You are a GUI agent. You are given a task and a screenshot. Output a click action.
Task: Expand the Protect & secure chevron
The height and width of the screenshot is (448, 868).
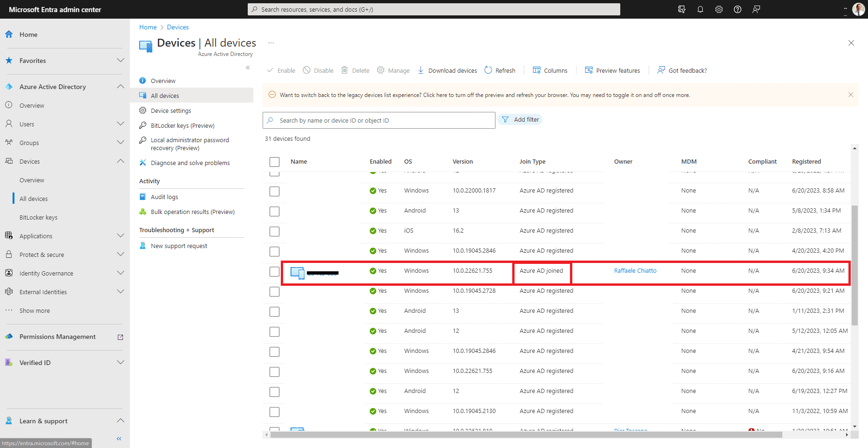click(x=120, y=254)
